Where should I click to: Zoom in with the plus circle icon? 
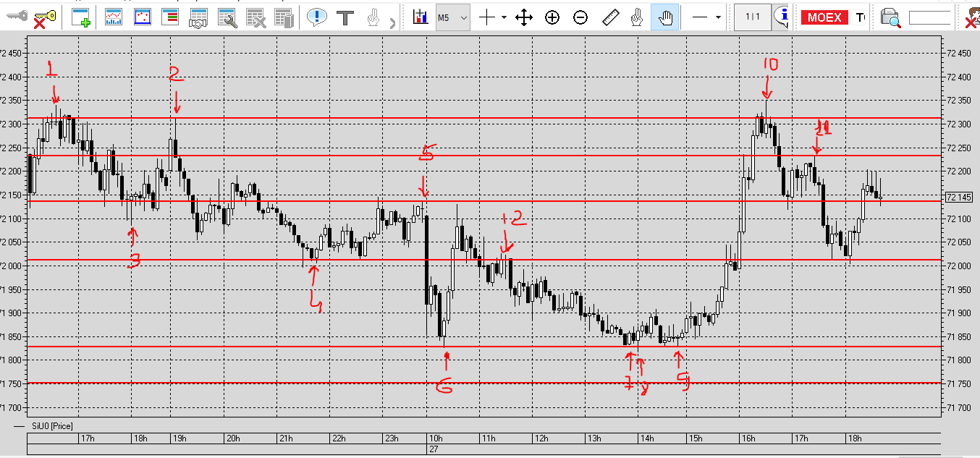[552, 17]
